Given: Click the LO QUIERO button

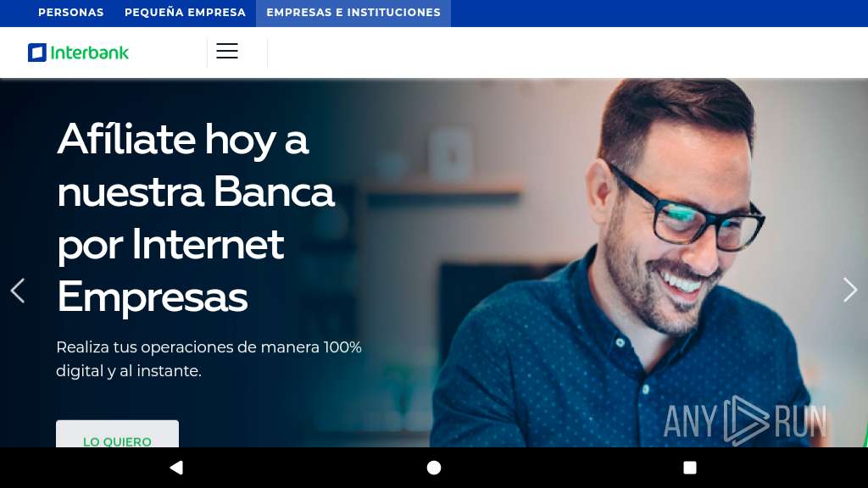Looking at the screenshot, I should 117,434.
